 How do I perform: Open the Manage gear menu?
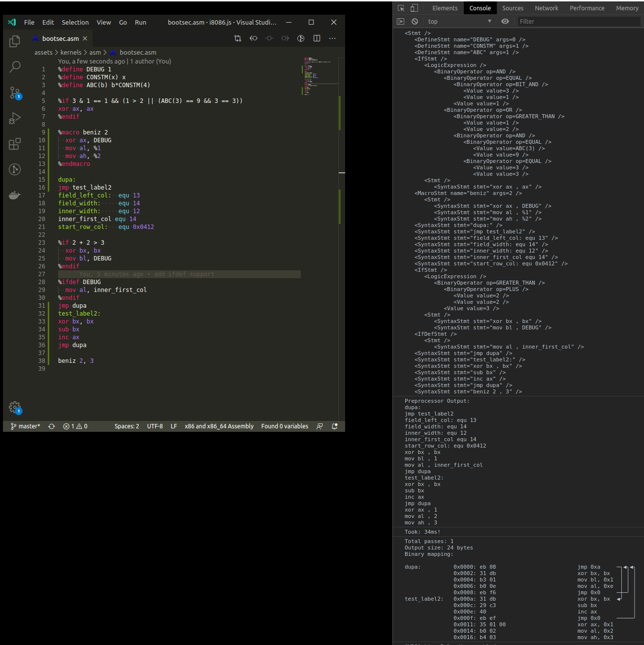15,407
